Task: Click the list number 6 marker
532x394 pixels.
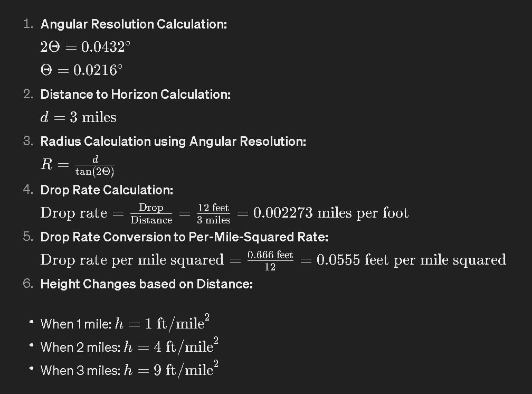Action: pos(28,284)
